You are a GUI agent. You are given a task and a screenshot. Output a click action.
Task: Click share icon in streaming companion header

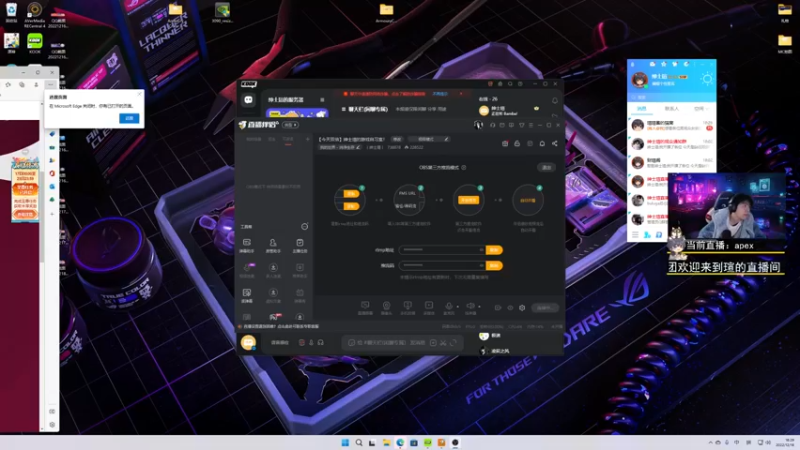pos(555,143)
